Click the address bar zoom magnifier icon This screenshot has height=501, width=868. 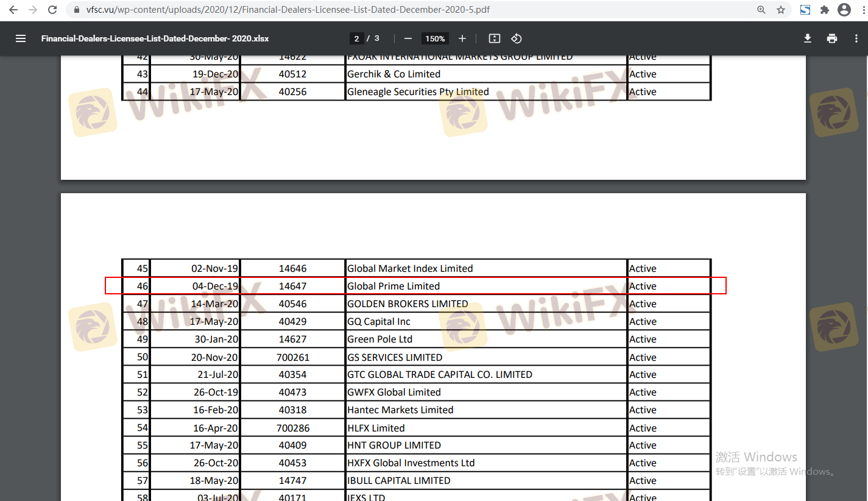(x=761, y=10)
